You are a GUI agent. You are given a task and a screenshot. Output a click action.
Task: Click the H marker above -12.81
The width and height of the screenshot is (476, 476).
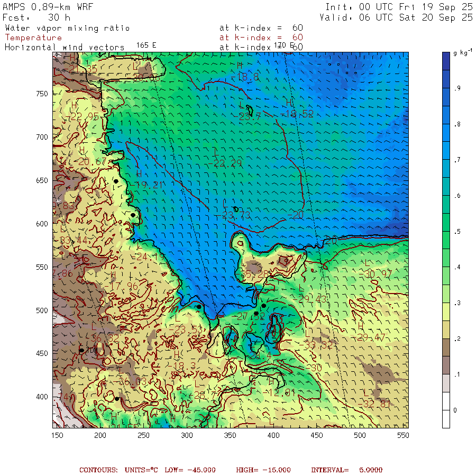(270, 381)
